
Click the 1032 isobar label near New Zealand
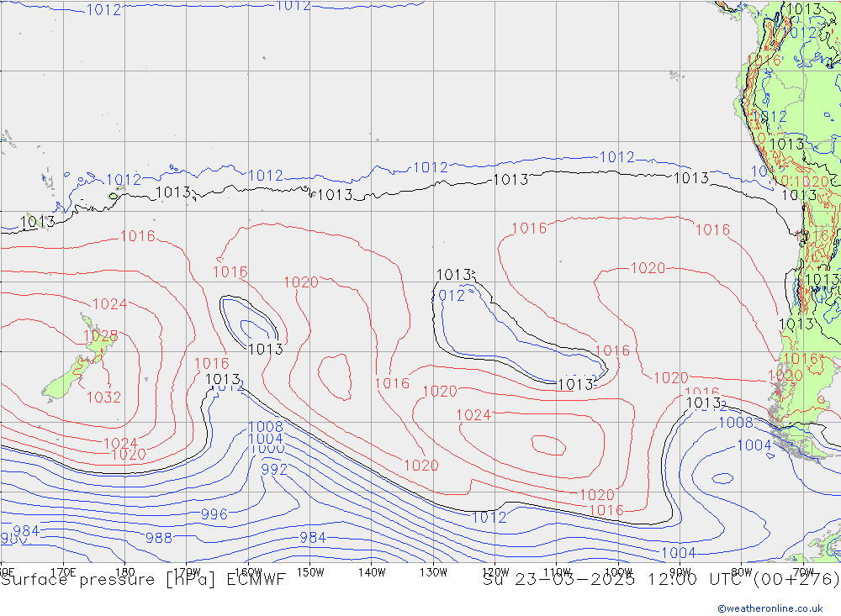click(103, 398)
